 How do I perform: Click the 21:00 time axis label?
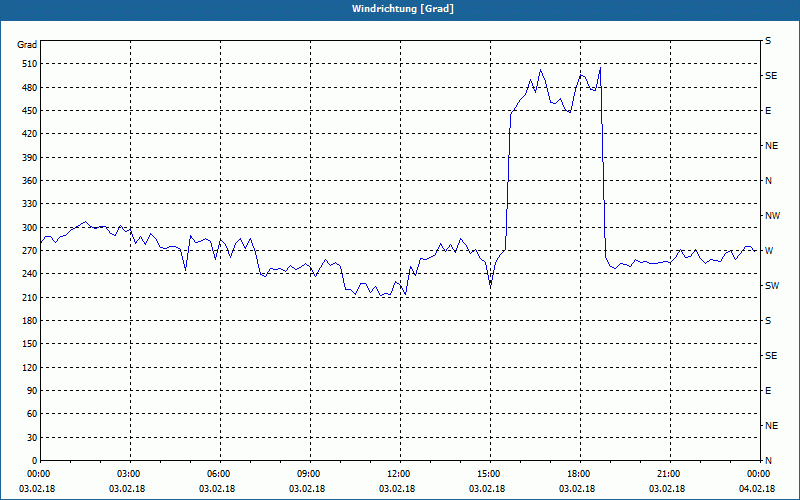click(x=670, y=474)
